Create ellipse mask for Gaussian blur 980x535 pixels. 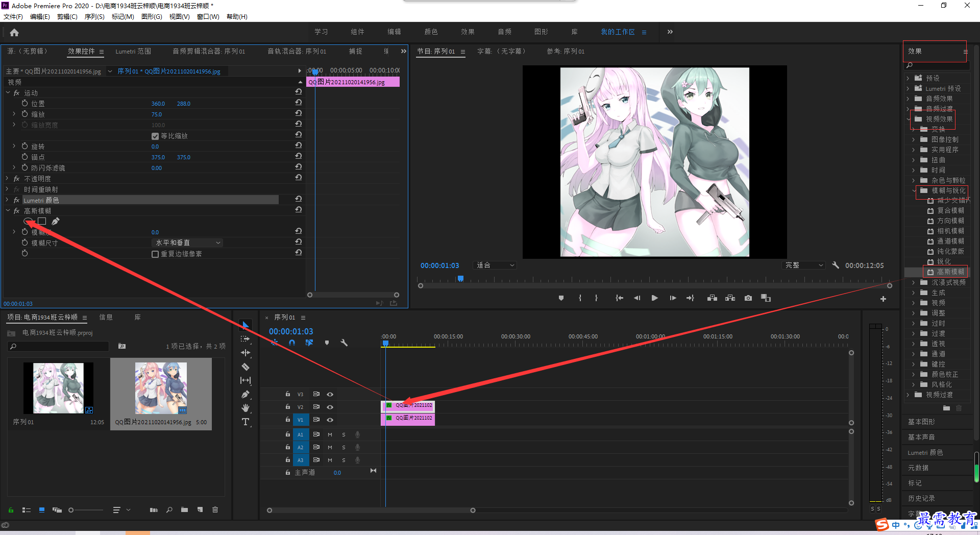tap(29, 221)
